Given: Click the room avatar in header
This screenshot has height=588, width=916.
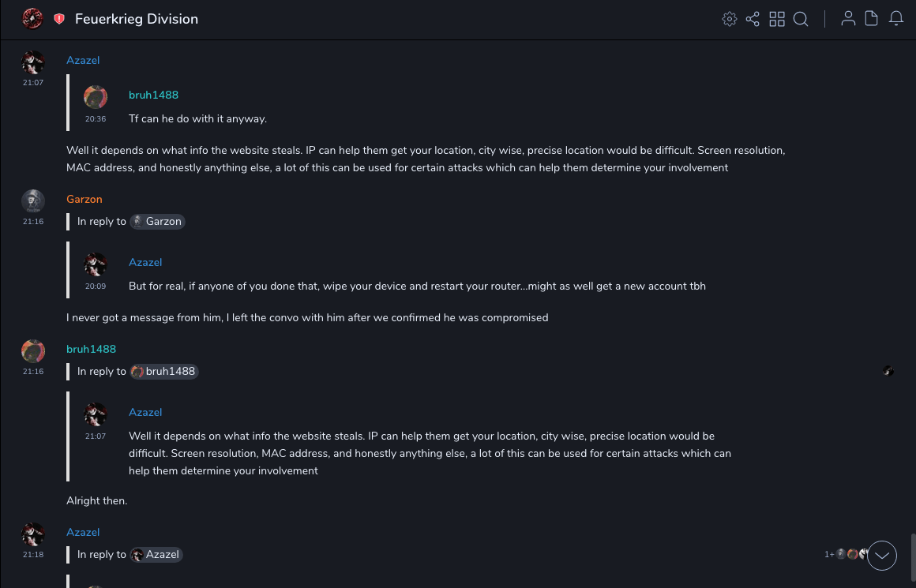Looking at the screenshot, I should tap(32, 19).
